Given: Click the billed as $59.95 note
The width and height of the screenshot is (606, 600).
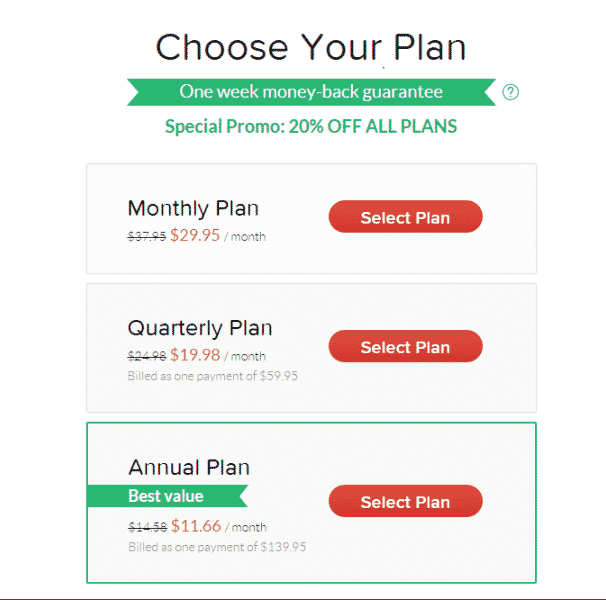Looking at the screenshot, I should pos(212,376).
